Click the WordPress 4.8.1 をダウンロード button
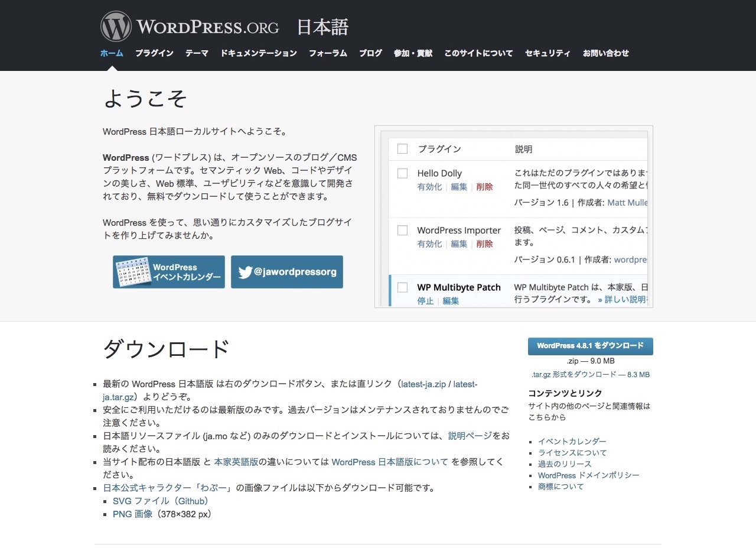The height and width of the screenshot is (548, 756). coord(591,346)
